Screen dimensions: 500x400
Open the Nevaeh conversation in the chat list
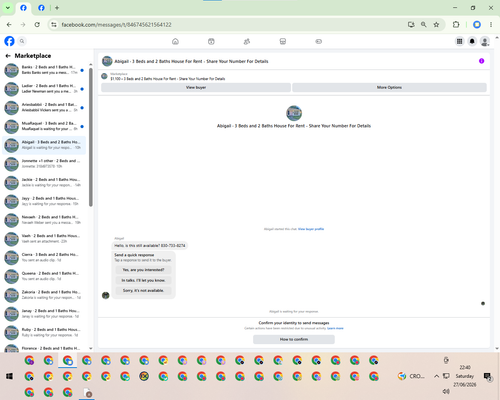pos(44,220)
